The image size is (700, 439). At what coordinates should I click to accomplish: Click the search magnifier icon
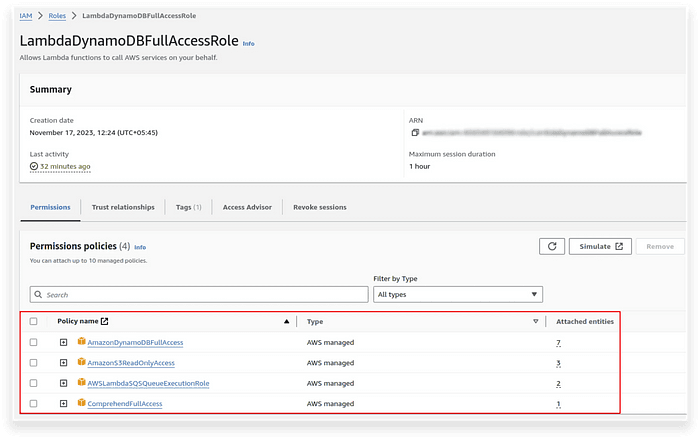click(38, 295)
